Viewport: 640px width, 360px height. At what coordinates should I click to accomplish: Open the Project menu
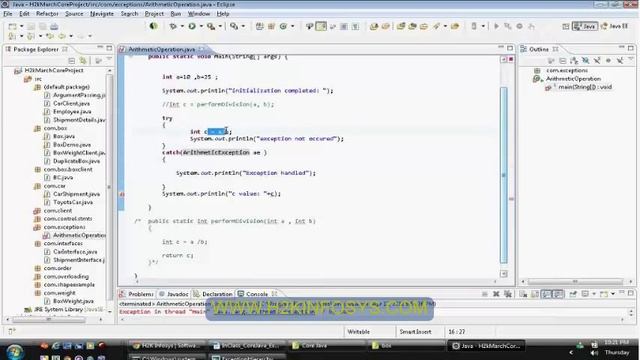(154, 14)
